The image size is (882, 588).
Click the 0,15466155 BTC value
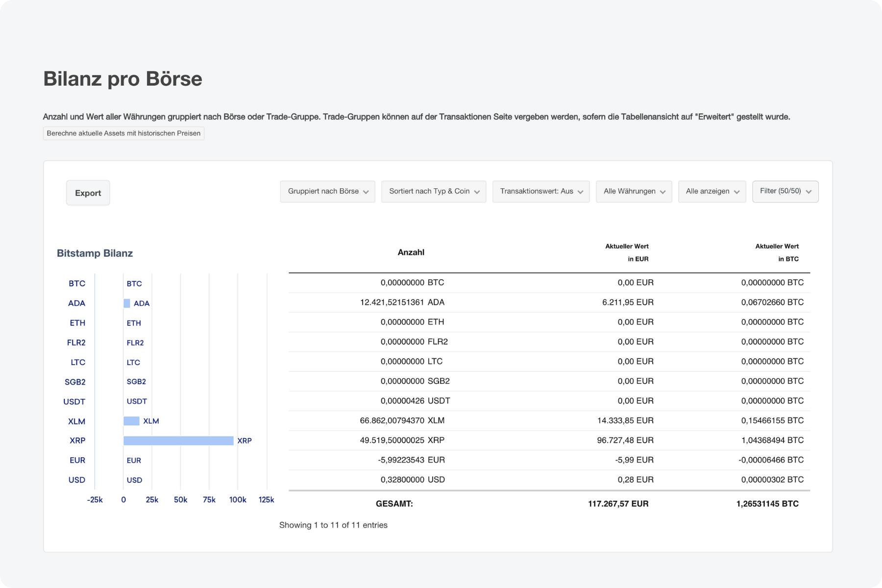click(x=772, y=420)
